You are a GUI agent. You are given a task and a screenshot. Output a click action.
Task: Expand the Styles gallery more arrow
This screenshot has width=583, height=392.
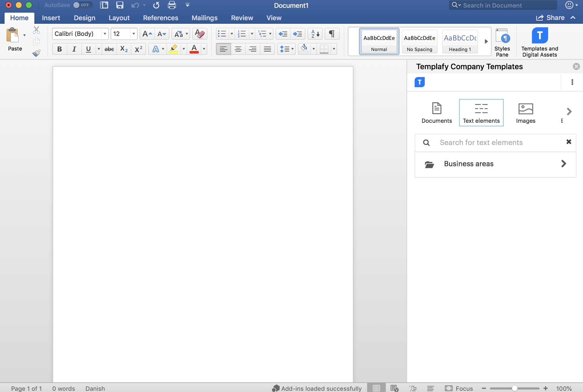point(486,41)
